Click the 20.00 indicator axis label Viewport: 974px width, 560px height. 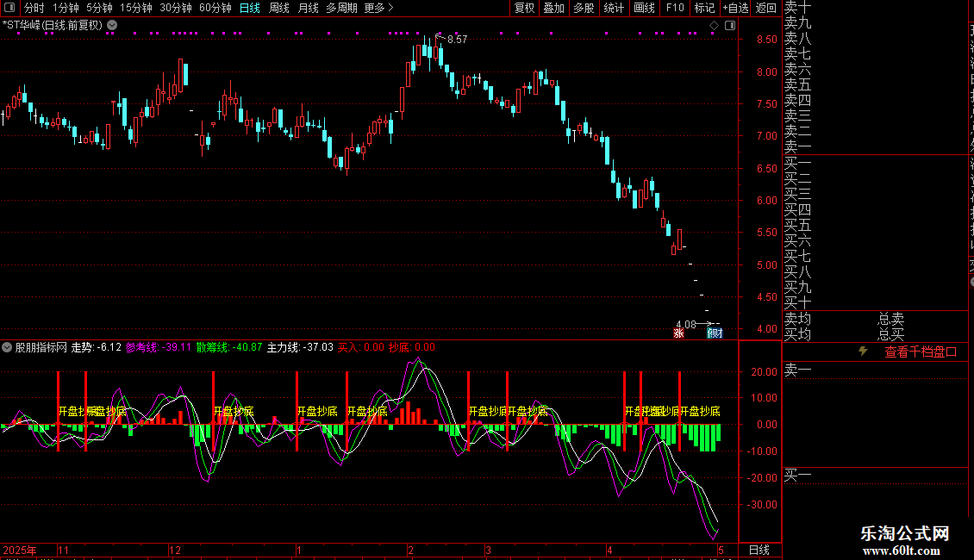coord(764,372)
